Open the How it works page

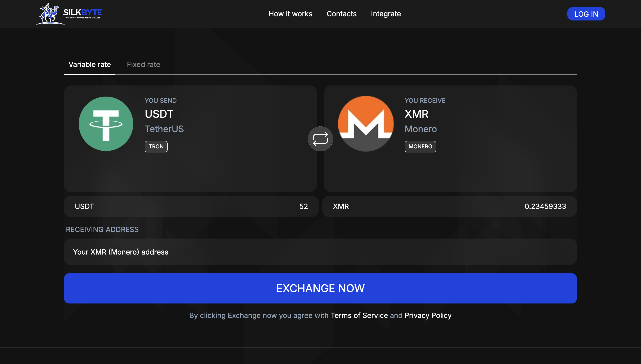click(x=290, y=14)
